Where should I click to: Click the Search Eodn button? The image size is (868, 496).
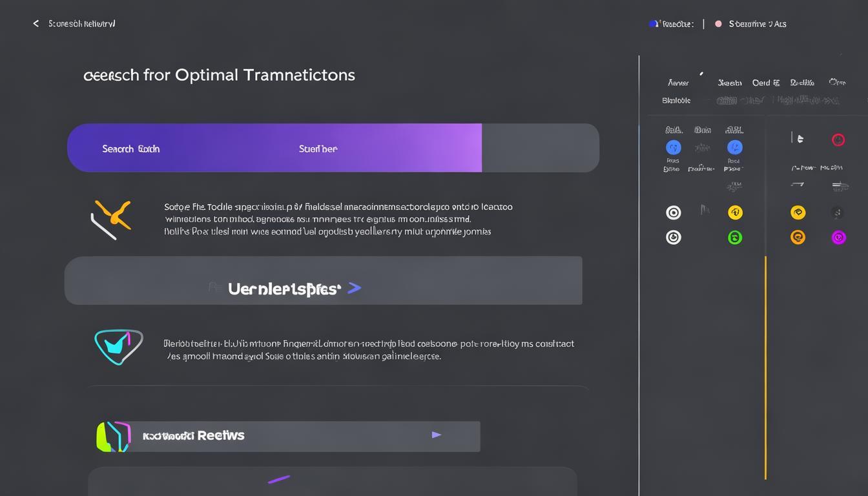pos(130,149)
